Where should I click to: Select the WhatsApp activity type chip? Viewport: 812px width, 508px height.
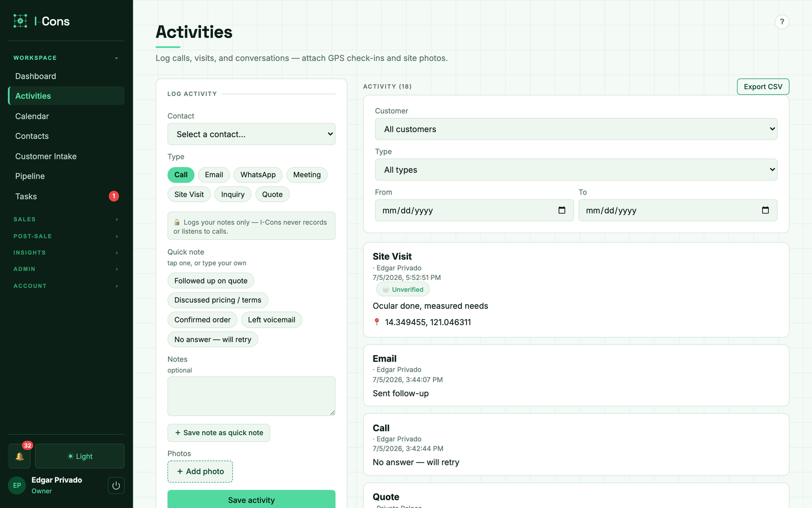click(x=258, y=175)
